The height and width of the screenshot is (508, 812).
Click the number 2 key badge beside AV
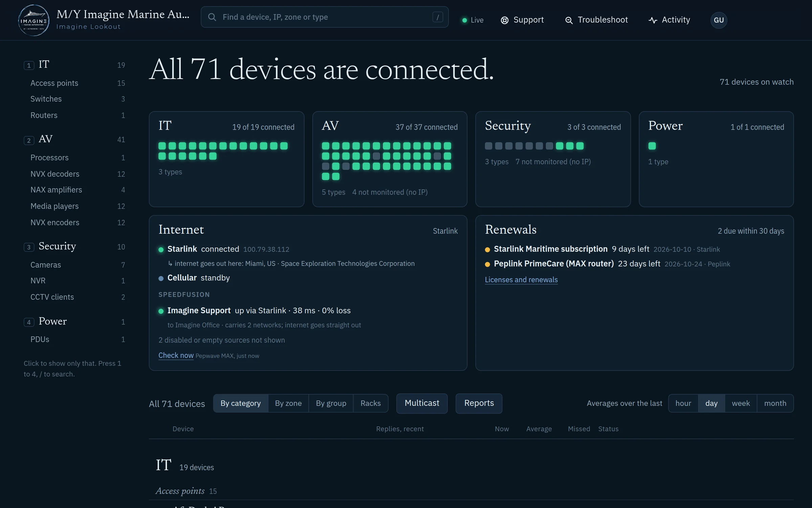pos(29,140)
